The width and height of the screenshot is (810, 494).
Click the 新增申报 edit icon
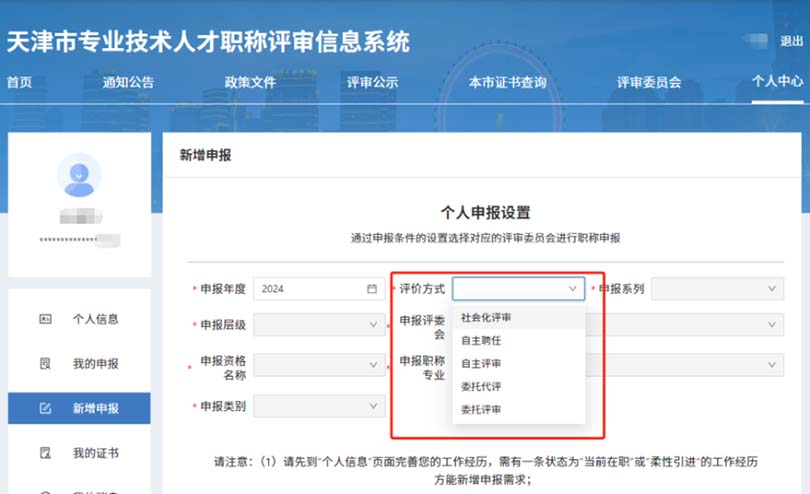(44, 408)
